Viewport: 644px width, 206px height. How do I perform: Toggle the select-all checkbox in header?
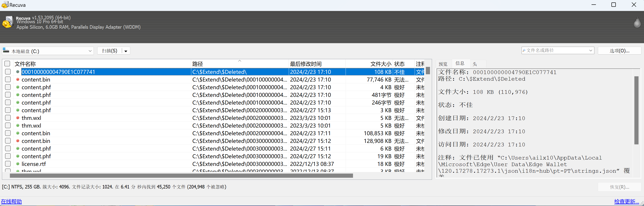pyautogui.click(x=7, y=64)
